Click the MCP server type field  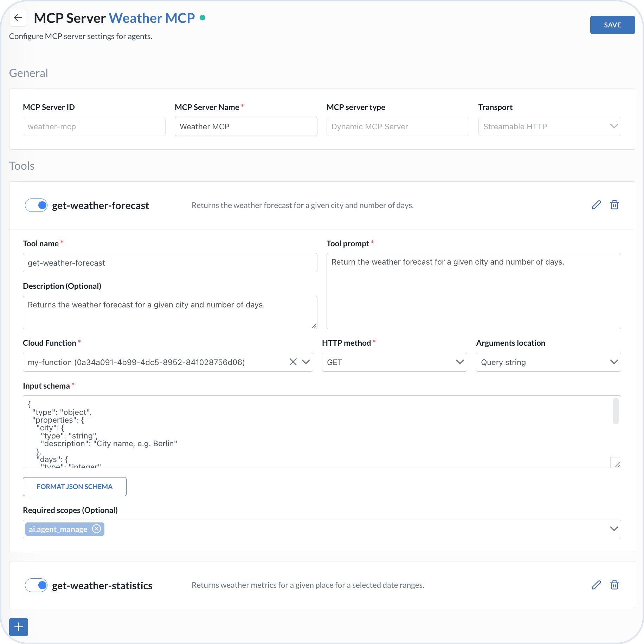(398, 126)
